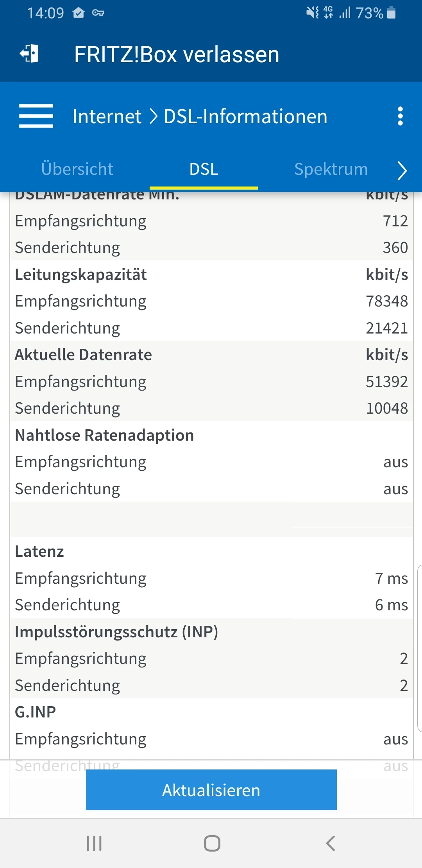Tap the FRITZ!Box exit door icon
This screenshot has width=422, height=868.
pyautogui.click(x=29, y=54)
